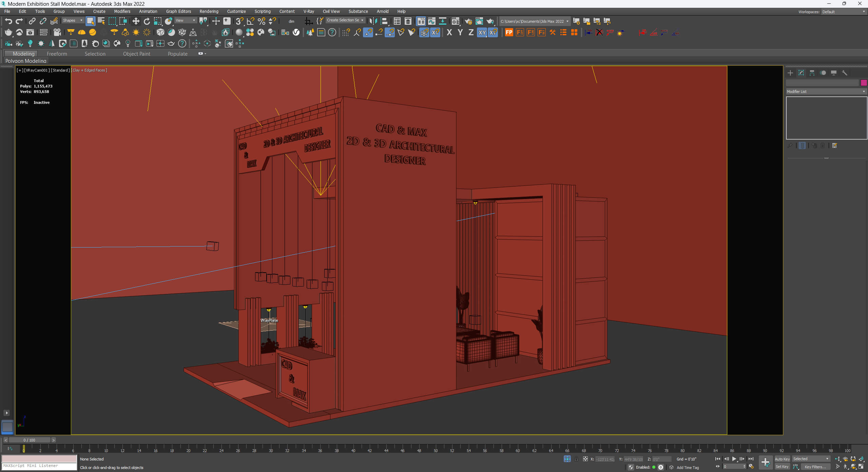Viewport: 868px width, 472px height.
Task: Open the Rendering menu
Action: pyautogui.click(x=209, y=12)
